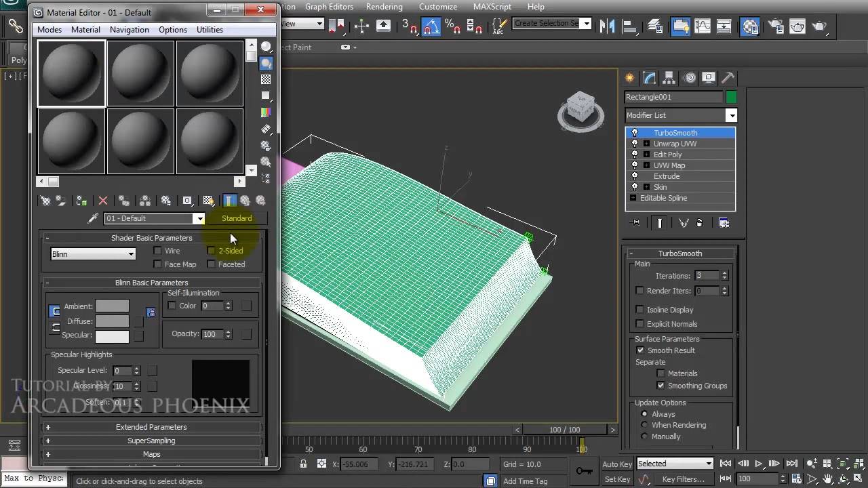Click the Auto Key button
Screen dimensions: 868x488
click(x=616, y=464)
